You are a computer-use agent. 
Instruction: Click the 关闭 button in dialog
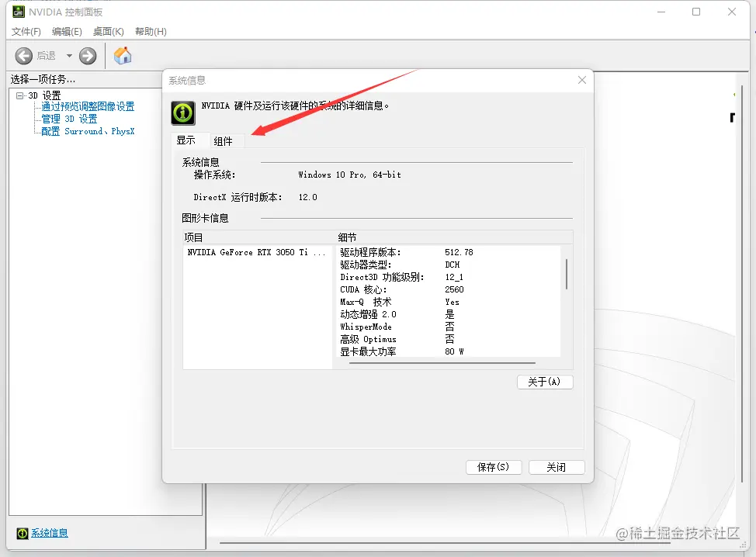point(557,467)
